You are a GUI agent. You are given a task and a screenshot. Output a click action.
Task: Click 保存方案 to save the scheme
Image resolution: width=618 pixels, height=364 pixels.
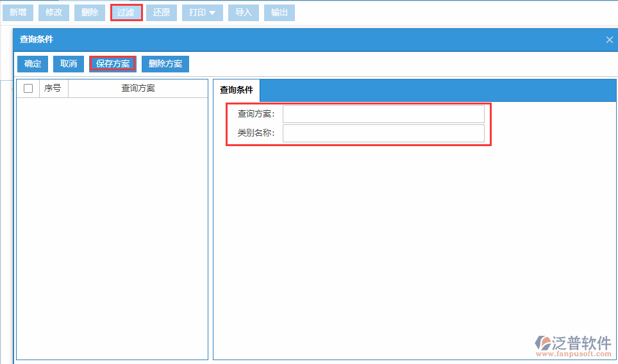113,64
